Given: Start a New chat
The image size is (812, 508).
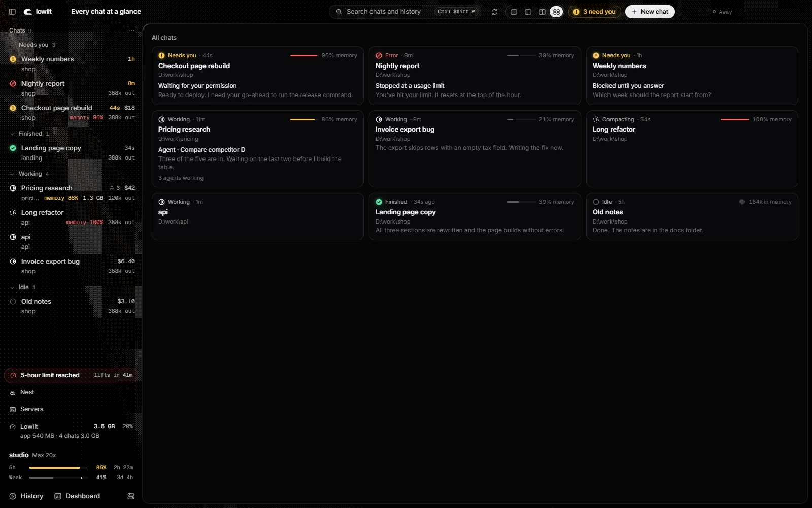Looking at the screenshot, I should pos(650,12).
